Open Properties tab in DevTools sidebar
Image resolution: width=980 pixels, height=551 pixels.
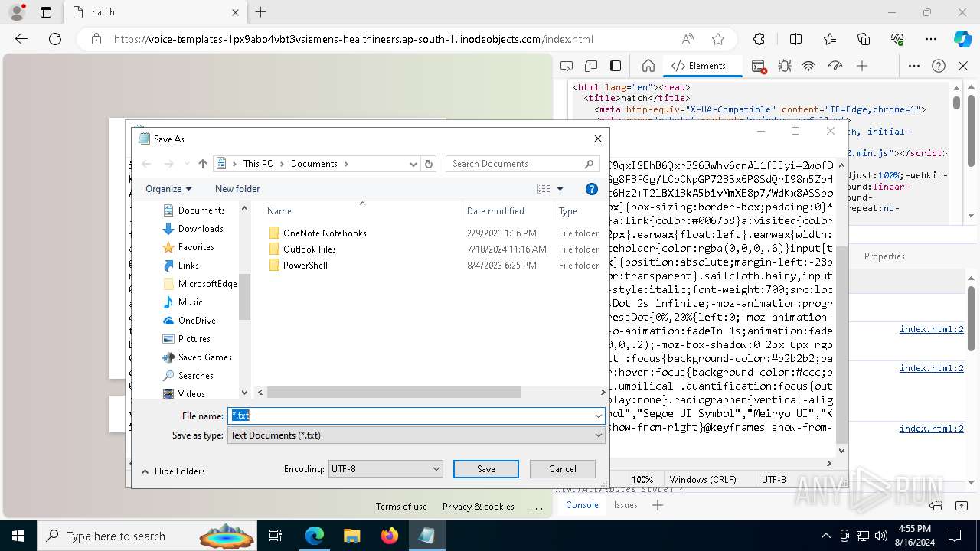pyautogui.click(x=884, y=256)
